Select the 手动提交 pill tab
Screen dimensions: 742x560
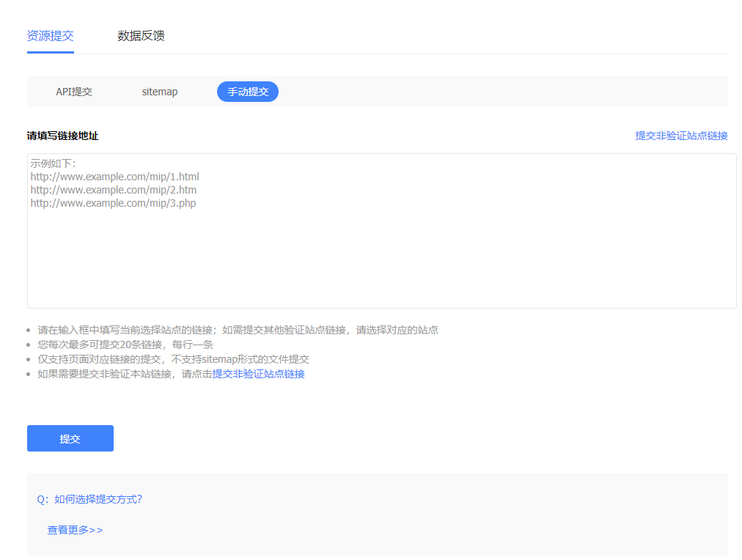coord(248,92)
